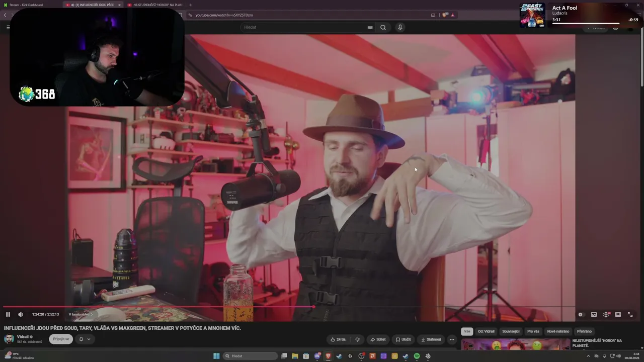This screenshot has height=362, width=644.
Task: Open clock and date 20.08.2026
Action: pos(632,356)
